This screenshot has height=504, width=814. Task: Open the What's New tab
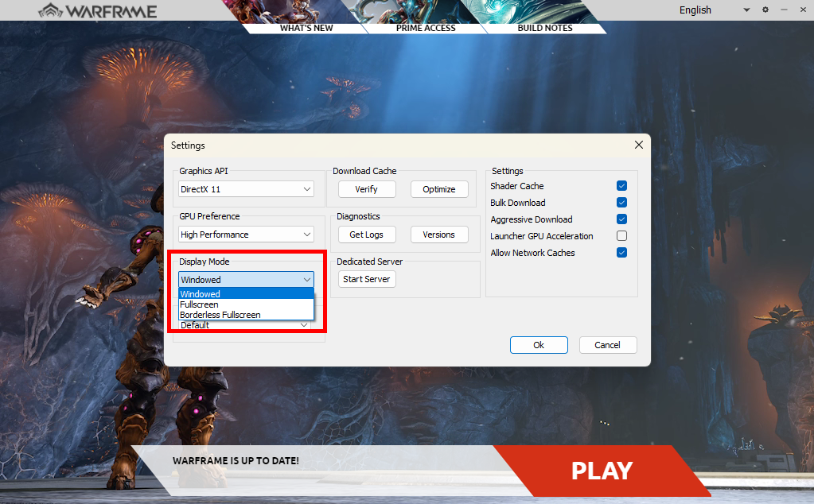pyautogui.click(x=306, y=28)
